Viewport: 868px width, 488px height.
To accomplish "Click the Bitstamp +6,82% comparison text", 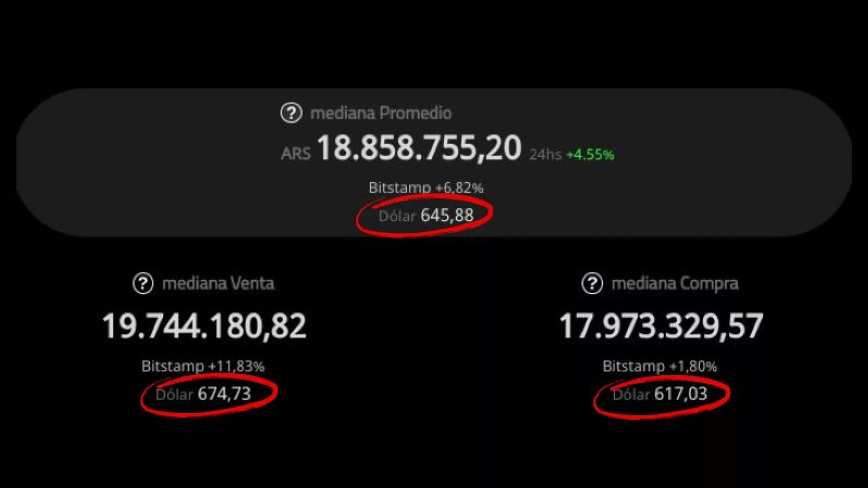I will click(x=426, y=188).
